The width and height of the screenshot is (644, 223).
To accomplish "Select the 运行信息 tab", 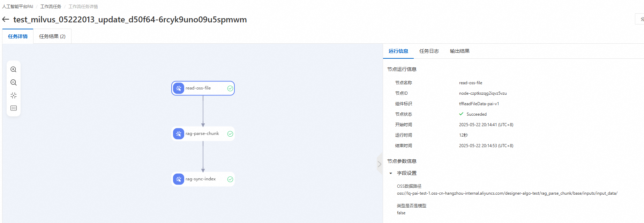I will point(398,51).
